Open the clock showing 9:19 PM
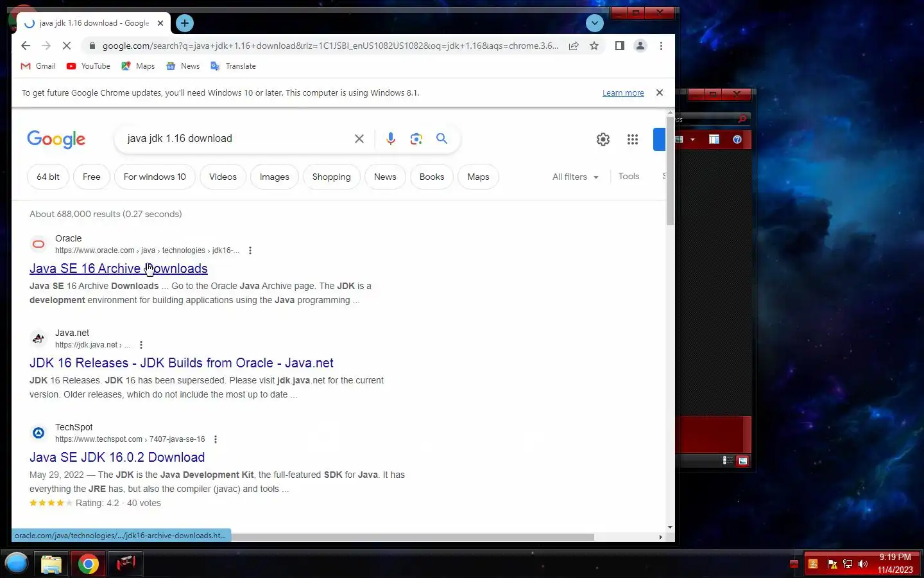Image resolution: width=924 pixels, height=578 pixels. coord(895,563)
